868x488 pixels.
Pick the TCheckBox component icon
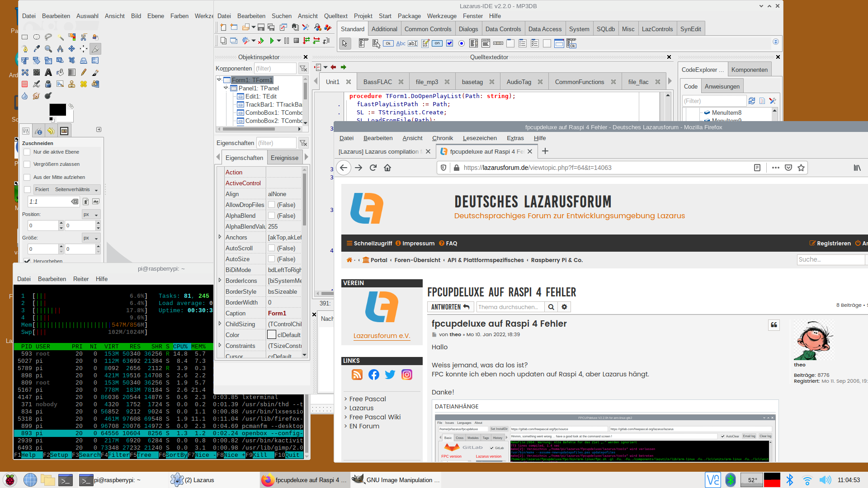tap(449, 43)
